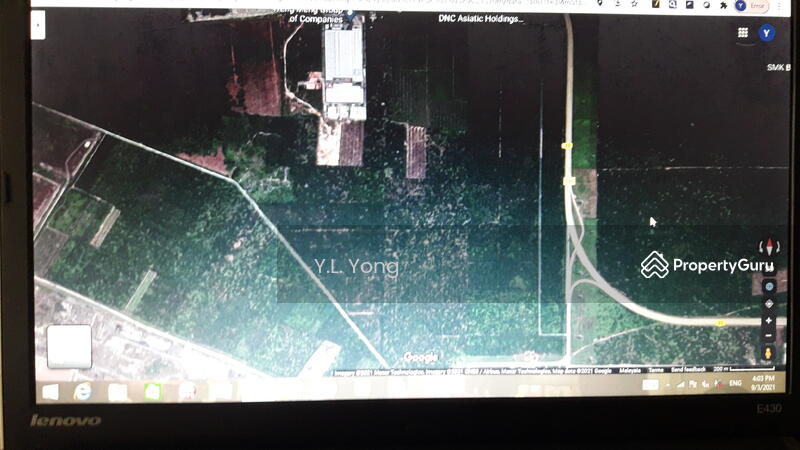Zoom in with the plus button
Image resolution: width=800 pixels, height=450 pixels.
tap(768, 321)
